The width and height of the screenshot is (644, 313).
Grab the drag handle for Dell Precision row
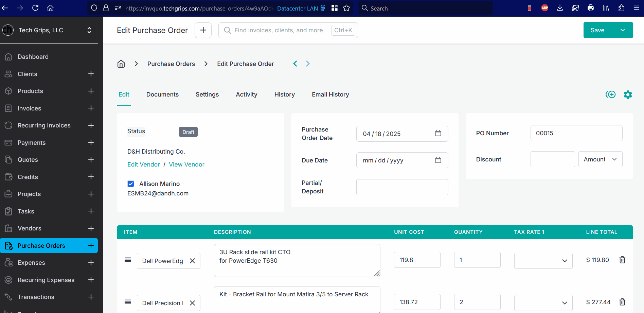tap(128, 302)
